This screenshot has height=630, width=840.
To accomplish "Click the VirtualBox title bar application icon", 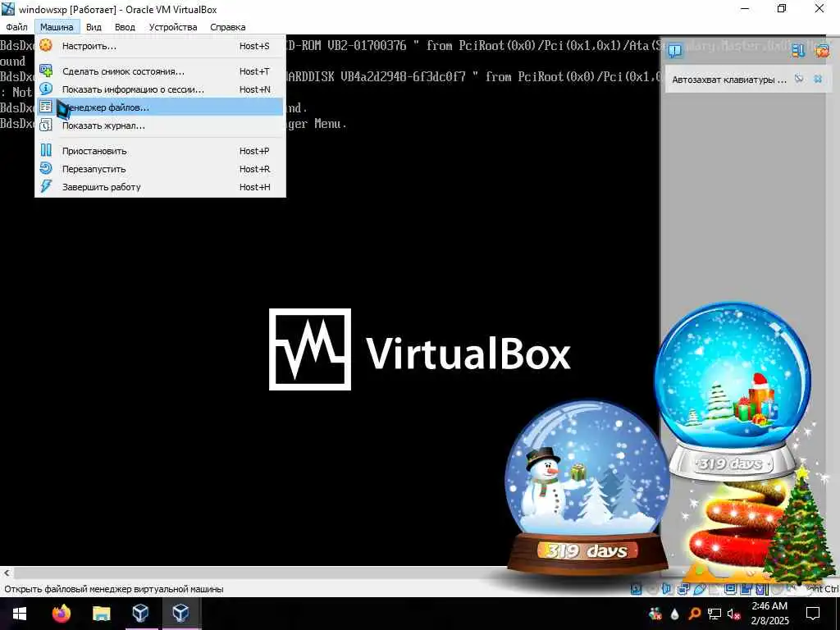I will 8,9.
